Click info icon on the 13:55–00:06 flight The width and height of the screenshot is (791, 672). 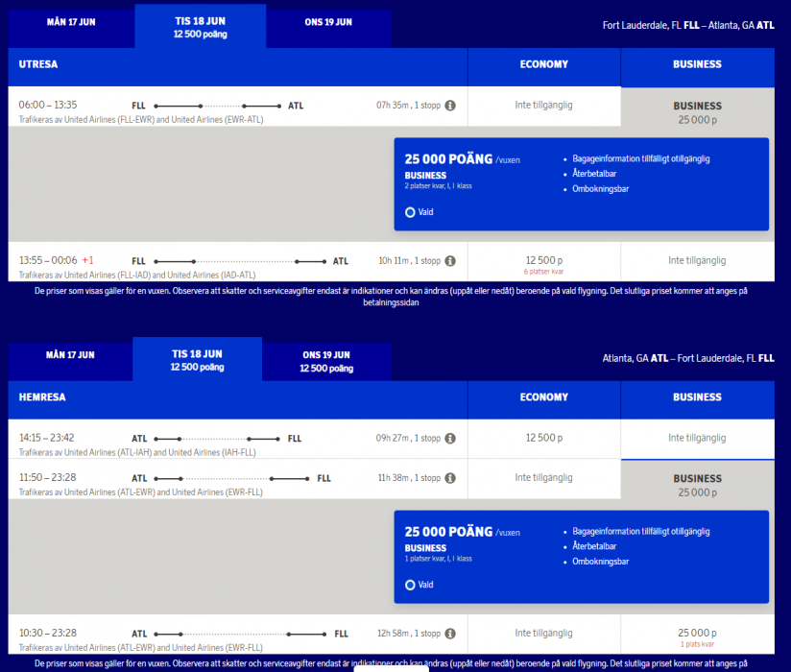449,261
